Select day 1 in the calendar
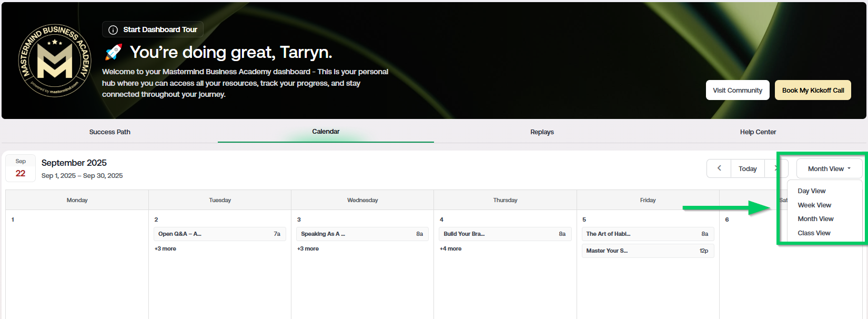Viewport: 868px width, 319px height. point(13,220)
